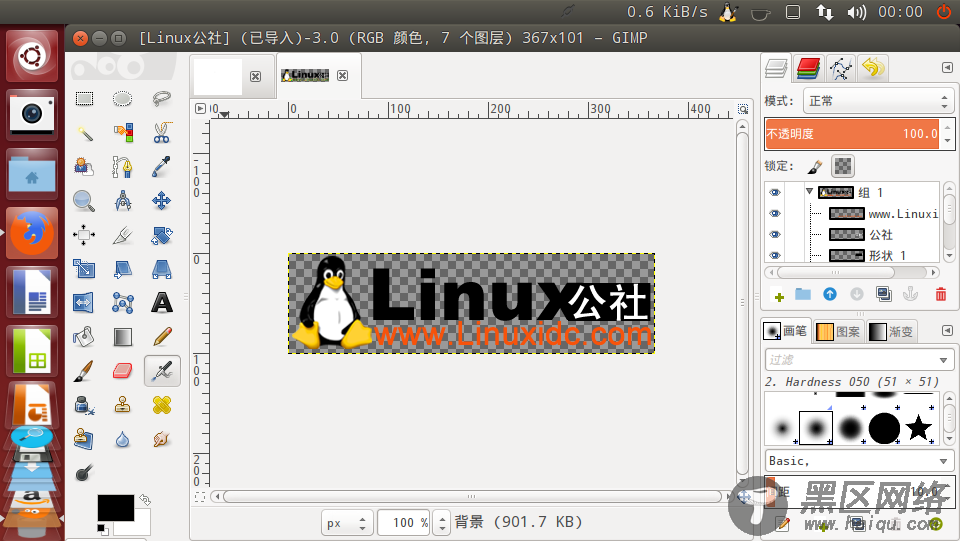Open the image menu ruler corner button
Image resolution: width=960 pixels, height=541 pixels.
tap(200, 108)
